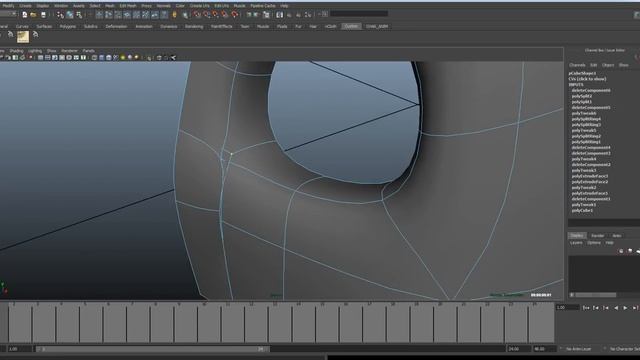The image size is (640, 360).
Task: Open the Edit Mesh menu
Action: pos(128,6)
